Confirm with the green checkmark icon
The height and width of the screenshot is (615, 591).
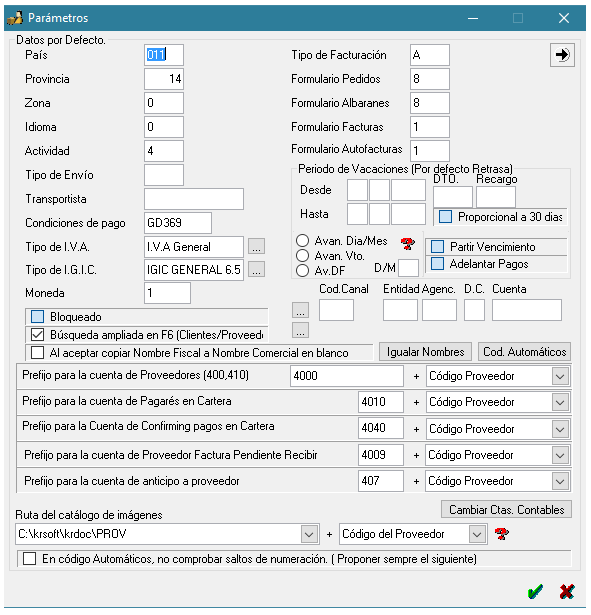tap(535, 591)
